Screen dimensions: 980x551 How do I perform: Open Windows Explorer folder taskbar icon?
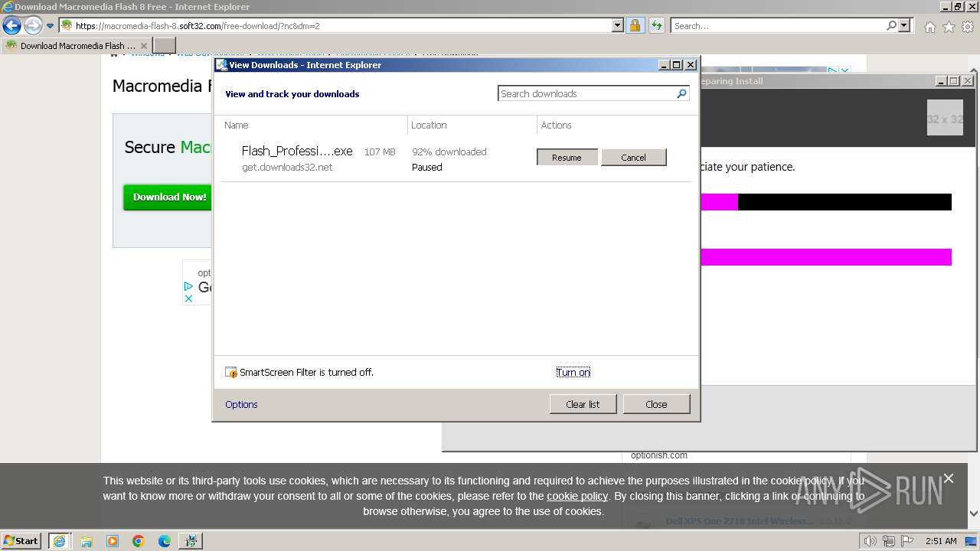pyautogui.click(x=86, y=541)
